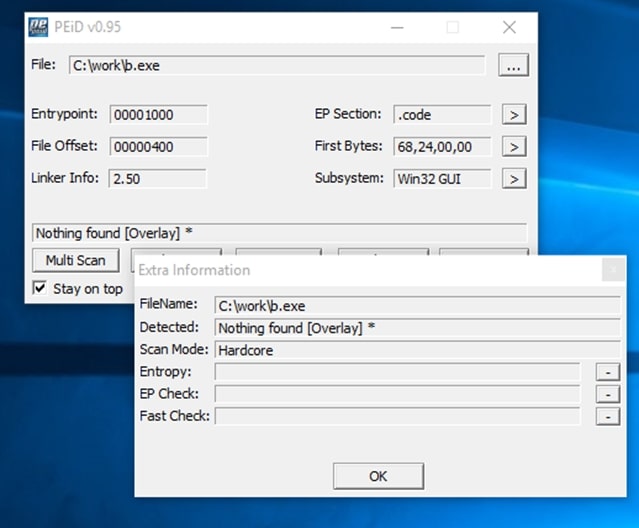Click the File path field C:\work\b.exe
The width and height of the screenshot is (639, 528).
pos(277,65)
